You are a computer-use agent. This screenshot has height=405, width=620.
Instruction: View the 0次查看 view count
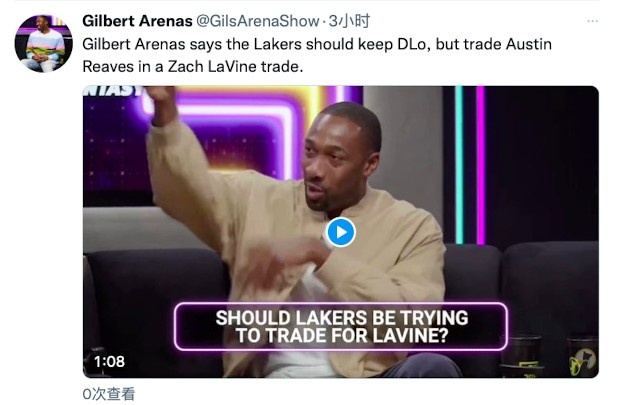click(109, 394)
